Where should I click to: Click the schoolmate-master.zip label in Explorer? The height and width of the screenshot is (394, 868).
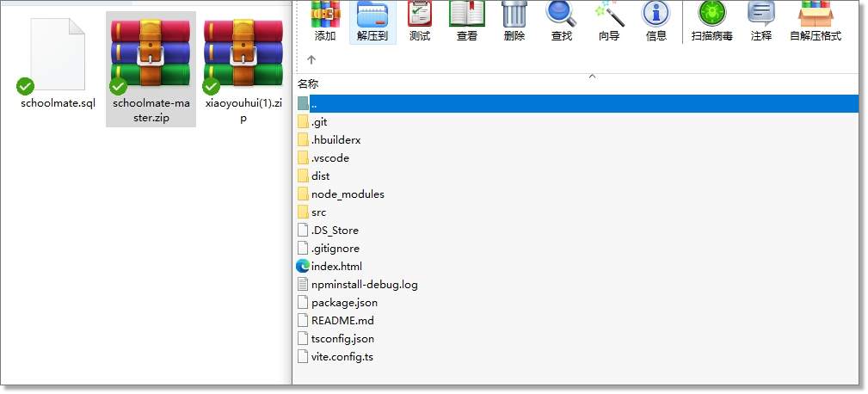(x=151, y=110)
